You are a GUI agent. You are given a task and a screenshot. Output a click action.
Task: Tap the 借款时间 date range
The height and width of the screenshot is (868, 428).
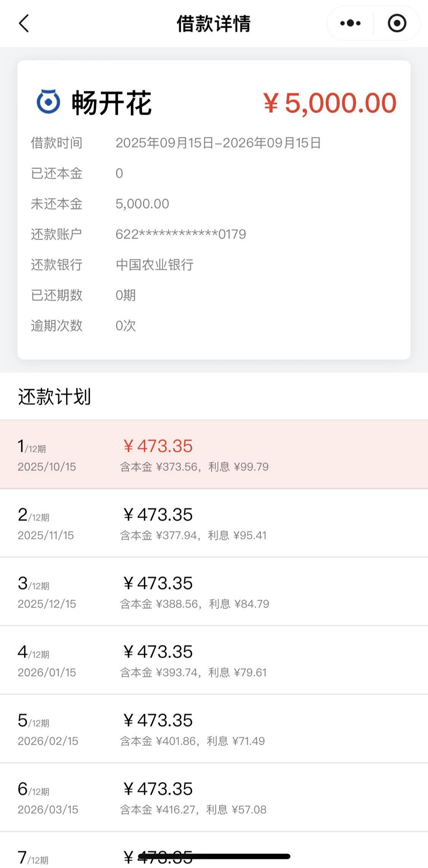pos(218,143)
